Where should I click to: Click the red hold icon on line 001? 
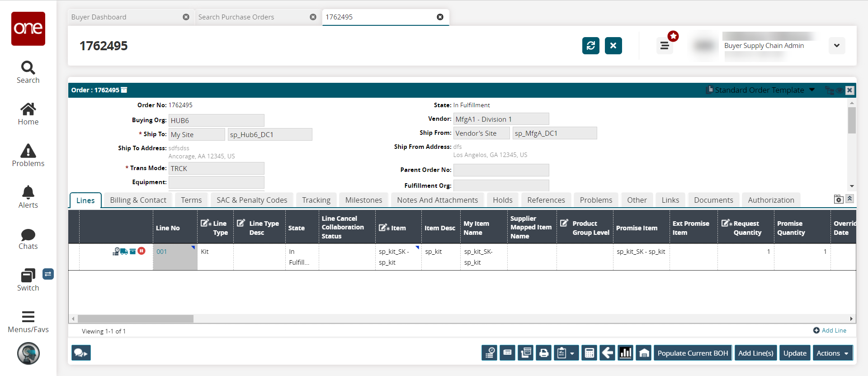coord(142,251)
